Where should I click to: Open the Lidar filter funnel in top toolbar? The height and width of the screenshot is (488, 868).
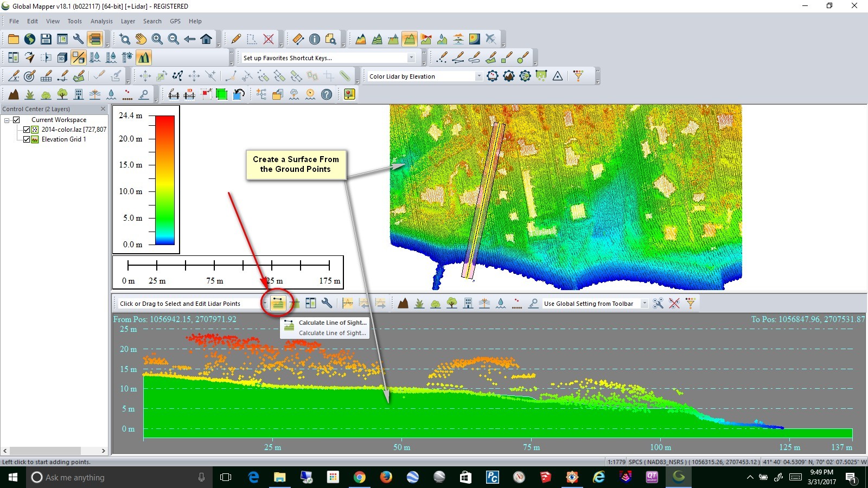[x=578, y=76]
